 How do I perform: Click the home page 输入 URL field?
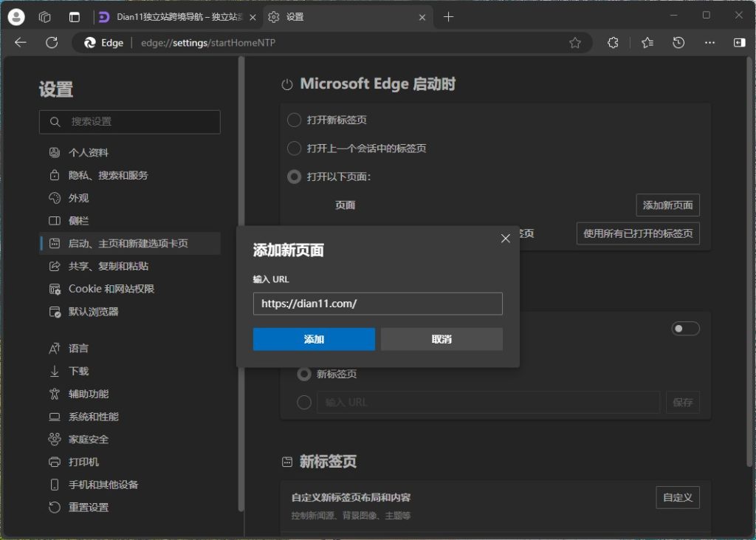[x=488, y=402]
